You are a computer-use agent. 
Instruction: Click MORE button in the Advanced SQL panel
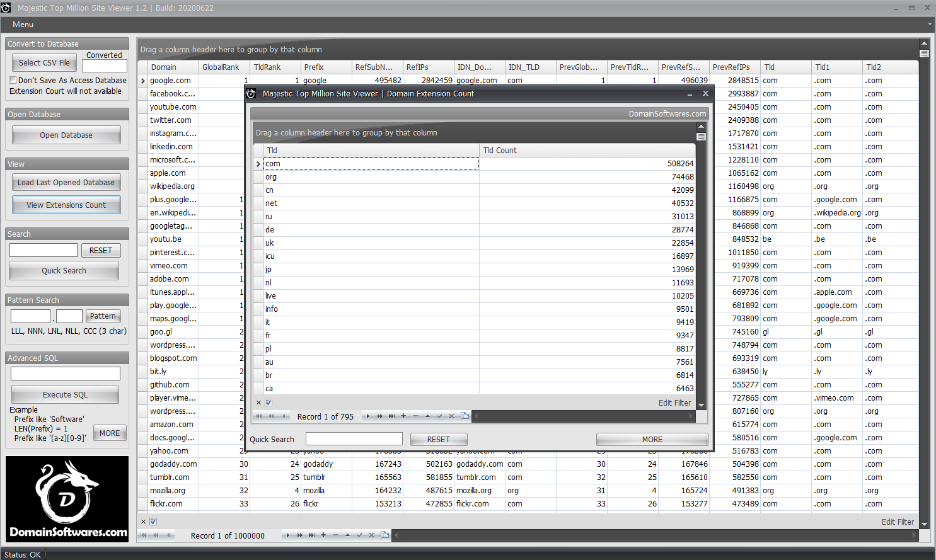tap(110, 433)
